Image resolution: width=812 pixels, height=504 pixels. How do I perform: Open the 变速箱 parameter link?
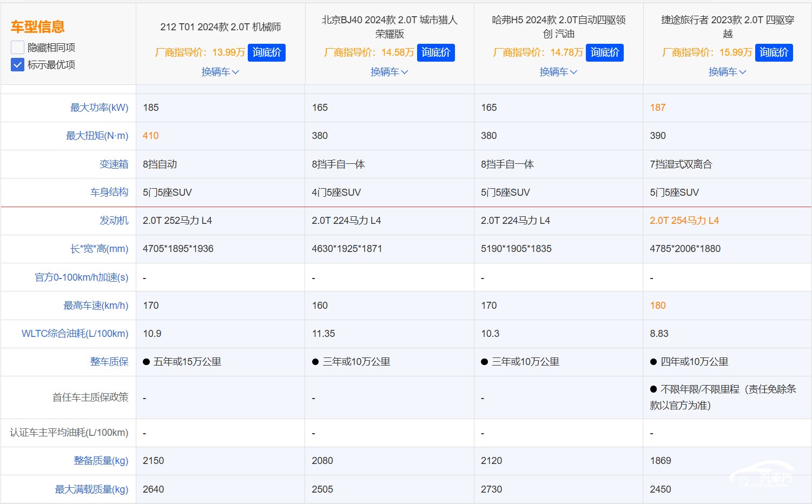point(114,164)
